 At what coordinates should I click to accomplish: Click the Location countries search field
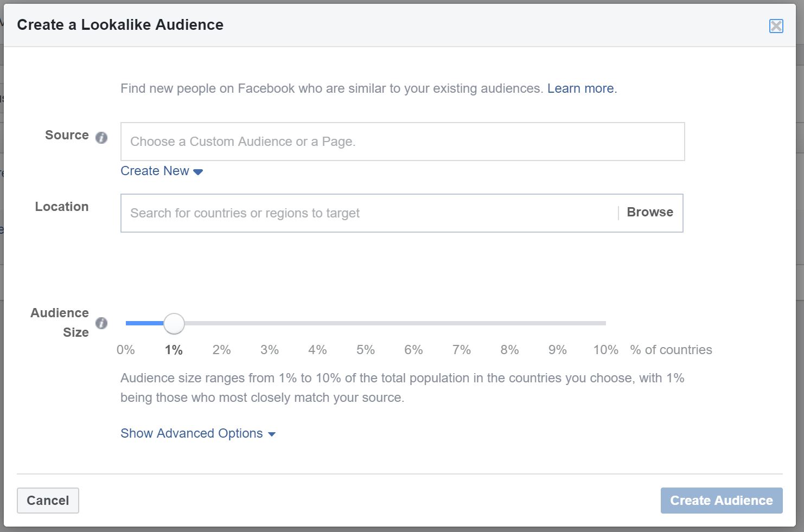(369, 213)
